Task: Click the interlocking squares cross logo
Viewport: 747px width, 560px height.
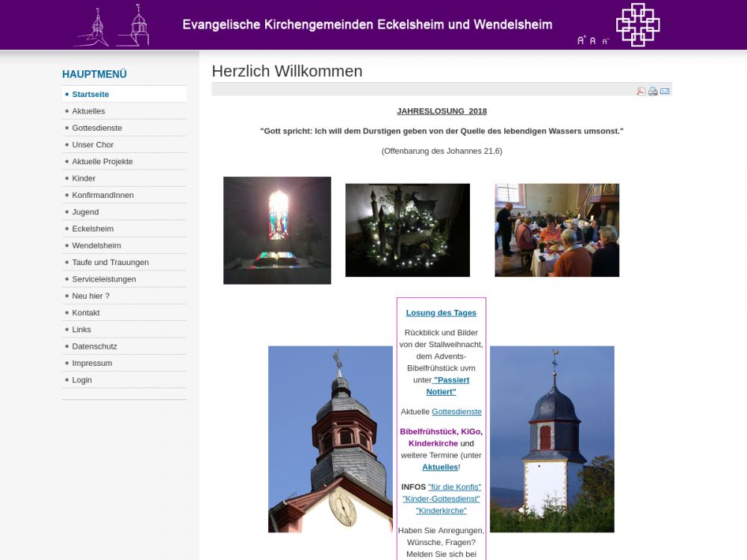Action: pos(637,25)
